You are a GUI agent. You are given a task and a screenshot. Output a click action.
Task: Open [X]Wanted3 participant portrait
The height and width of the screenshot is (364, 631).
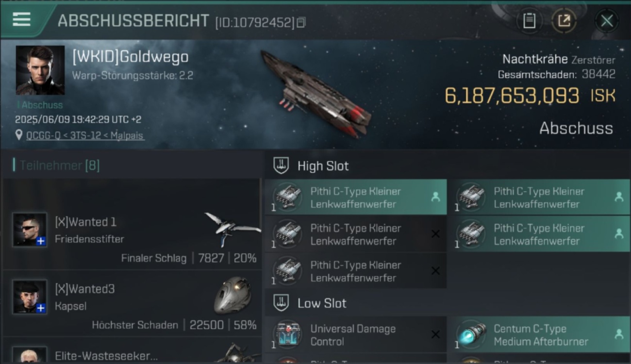[30, 297]
